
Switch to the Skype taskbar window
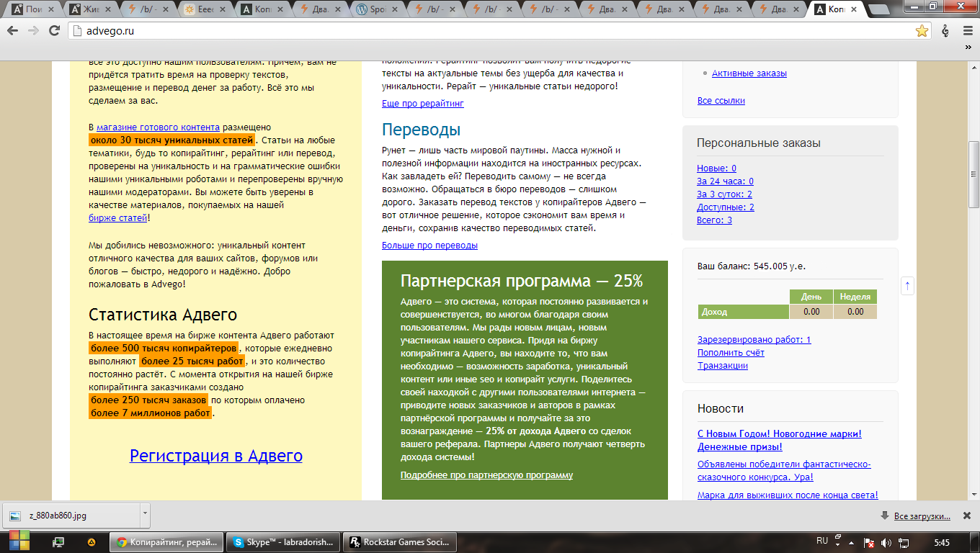283,541
